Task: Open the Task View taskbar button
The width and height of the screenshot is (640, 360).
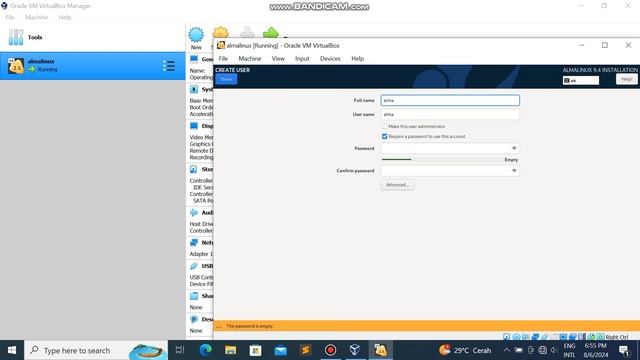Action: (180, 350)
